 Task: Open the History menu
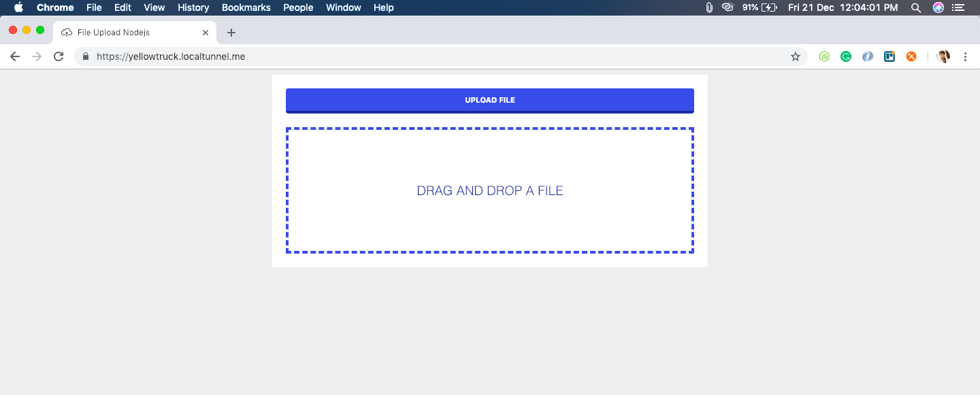click(x=193, y=7)
